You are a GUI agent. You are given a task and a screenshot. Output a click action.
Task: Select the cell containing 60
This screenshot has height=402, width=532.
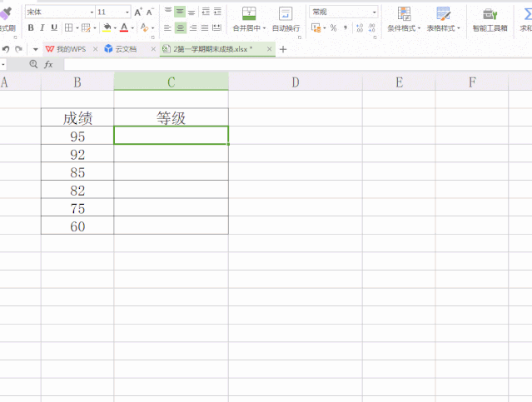click(77, 226)
